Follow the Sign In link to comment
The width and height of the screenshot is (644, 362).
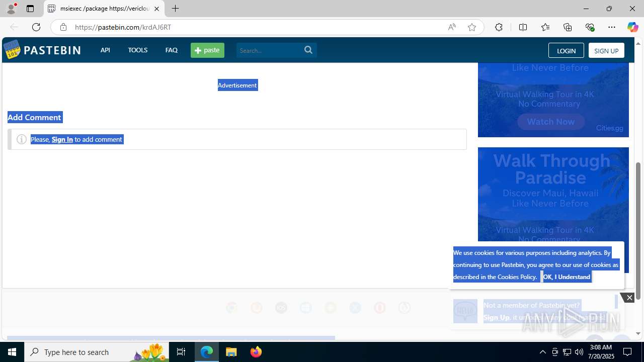(x=62, y=139)
